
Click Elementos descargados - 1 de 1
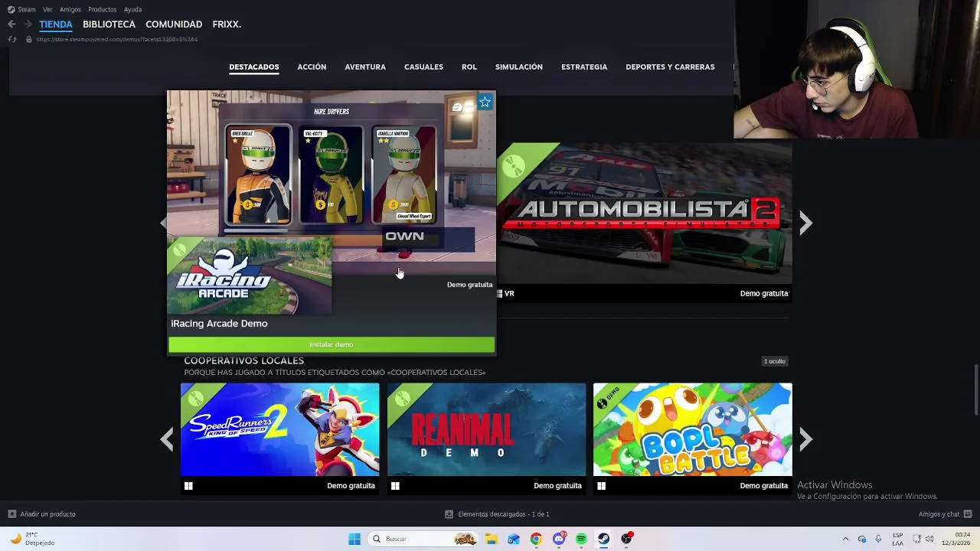504,514
